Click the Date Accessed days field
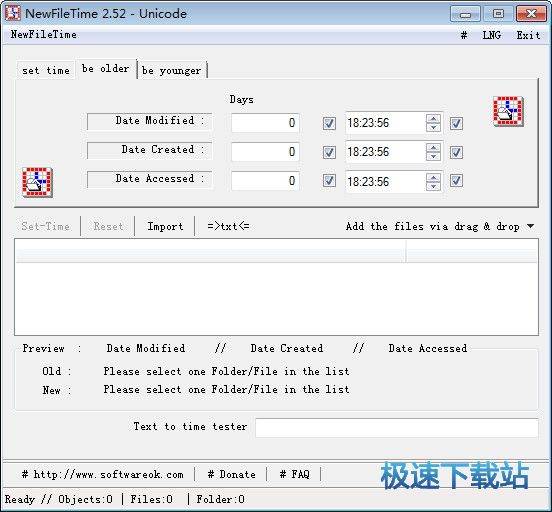Viewport: 552px width, 512px height. pyautogui.click(x=265, y=181)
